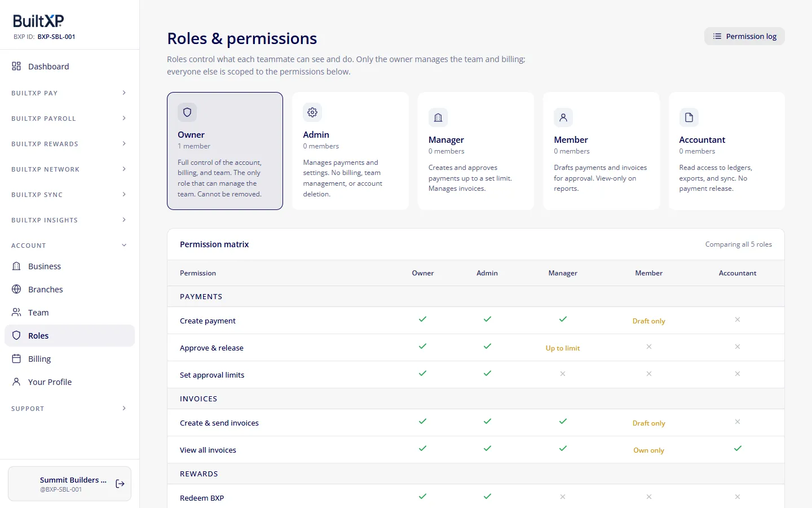Click the Business building icon in sidebar

(x=16, y=266)
